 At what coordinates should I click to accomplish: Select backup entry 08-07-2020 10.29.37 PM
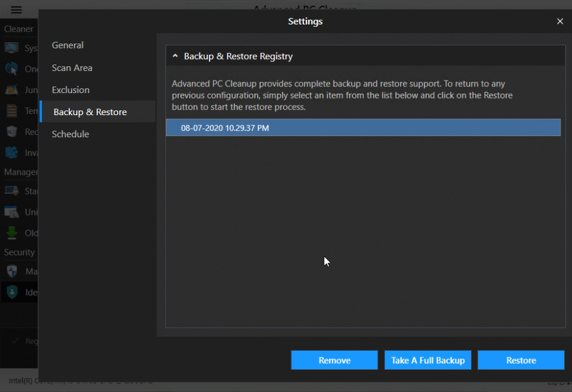(x=363, y=128)
